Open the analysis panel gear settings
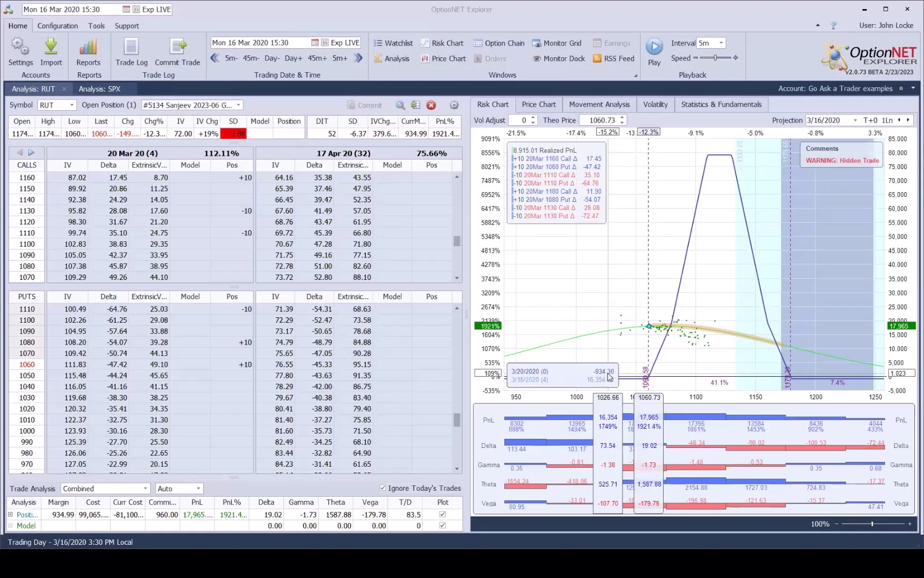Viewport: 924px width, 578px height. [454, 105]
